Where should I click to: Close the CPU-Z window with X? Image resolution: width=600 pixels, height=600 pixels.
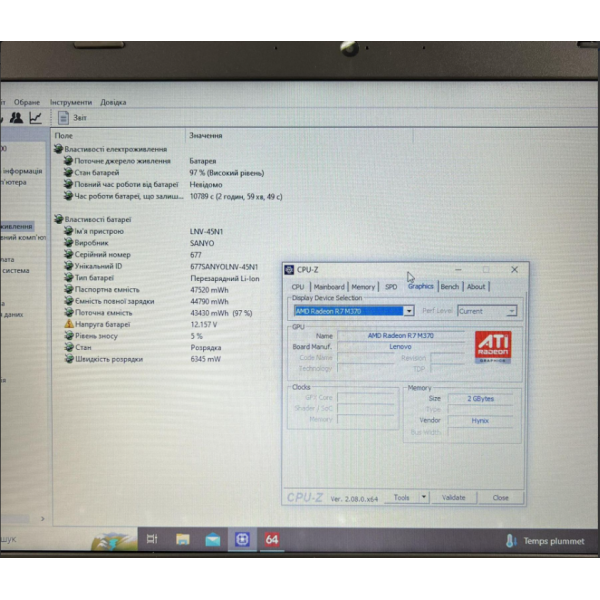click(514, 269)
